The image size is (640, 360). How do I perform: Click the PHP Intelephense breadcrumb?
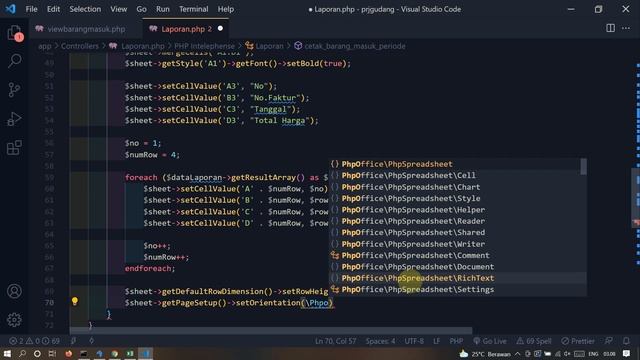tap(204, 46)
